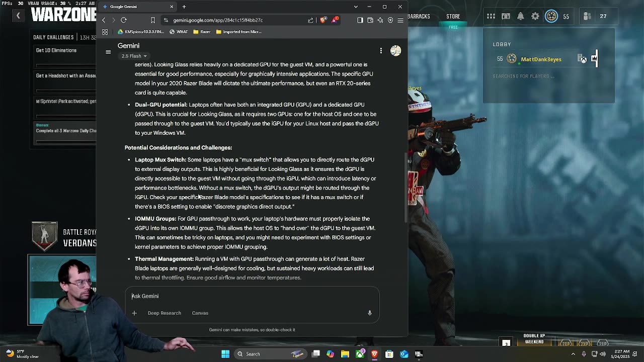
Task: Open the Warzone settings gear
Action: click(535, 16)
